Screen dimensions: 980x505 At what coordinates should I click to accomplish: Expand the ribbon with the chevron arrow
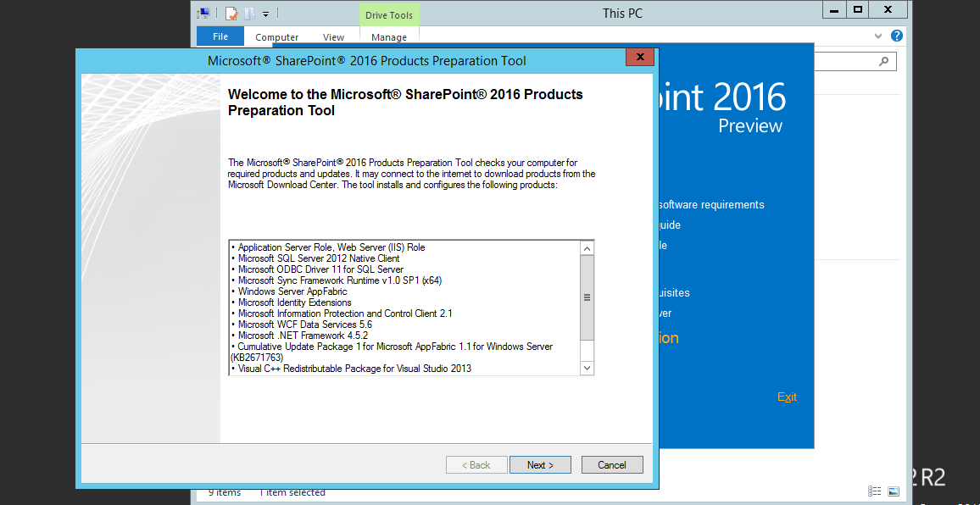(x=878, y=36)
